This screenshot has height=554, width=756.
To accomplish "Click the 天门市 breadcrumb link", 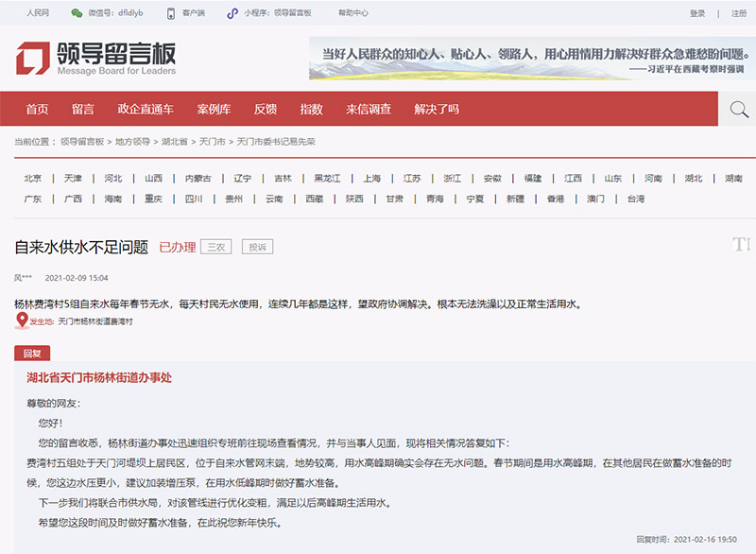I will (x=212, y=141).
